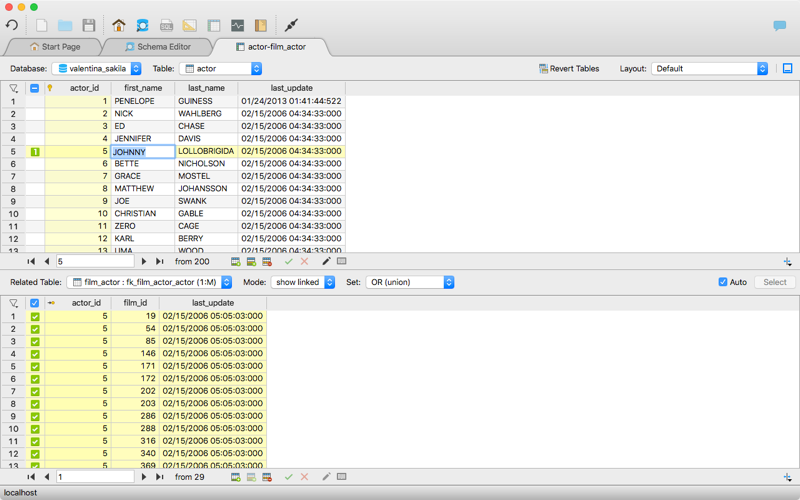The image size is (800, 500).
Task: Go to previous record in actor table
Action: point(47,261)
